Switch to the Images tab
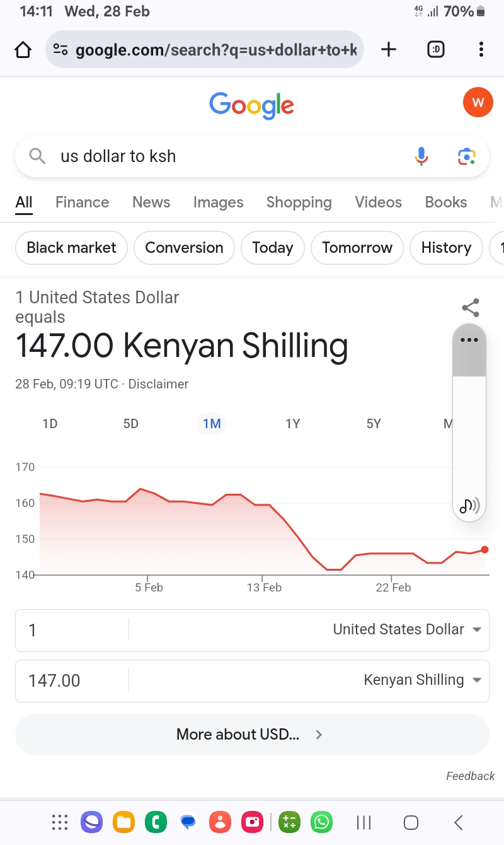The image size is (504, 845). pyautogui.click(x=218, y=202)
